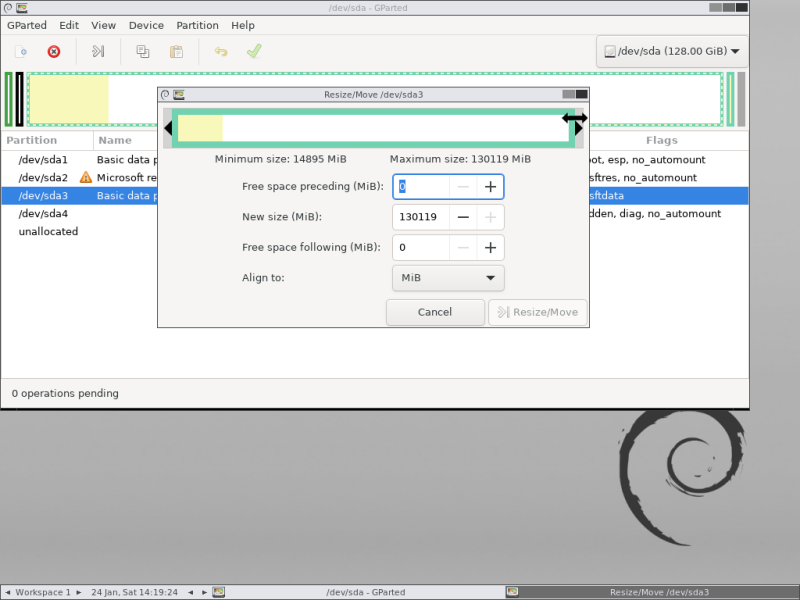Switch to /dev/sda - GParted taskbar entry
Viewport: 800px width, 600px height.
click(359, 592)
